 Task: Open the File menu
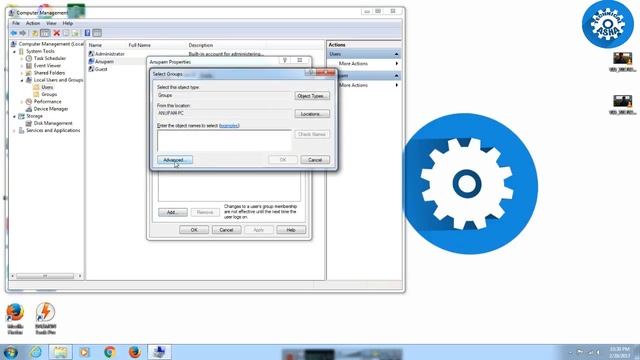pos(16,23)
